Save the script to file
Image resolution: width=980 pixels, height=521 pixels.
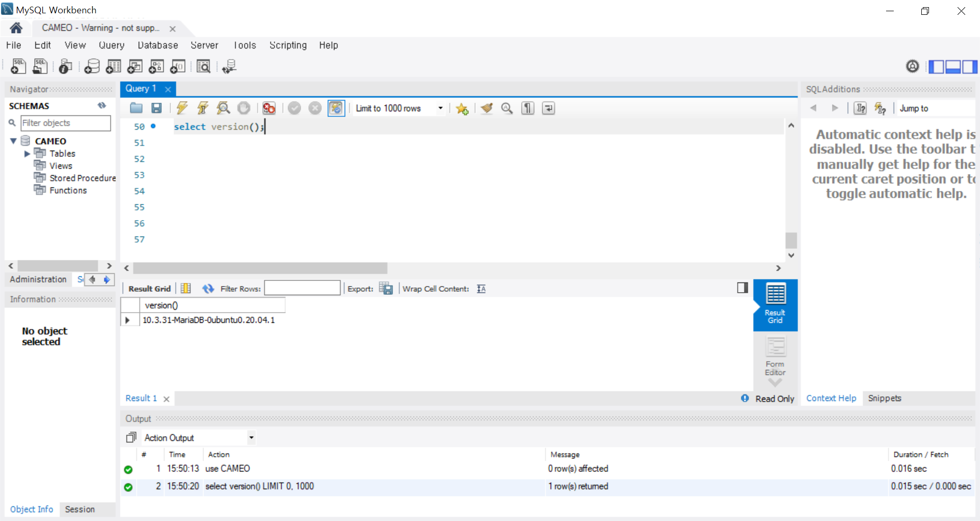pos(157,108)
